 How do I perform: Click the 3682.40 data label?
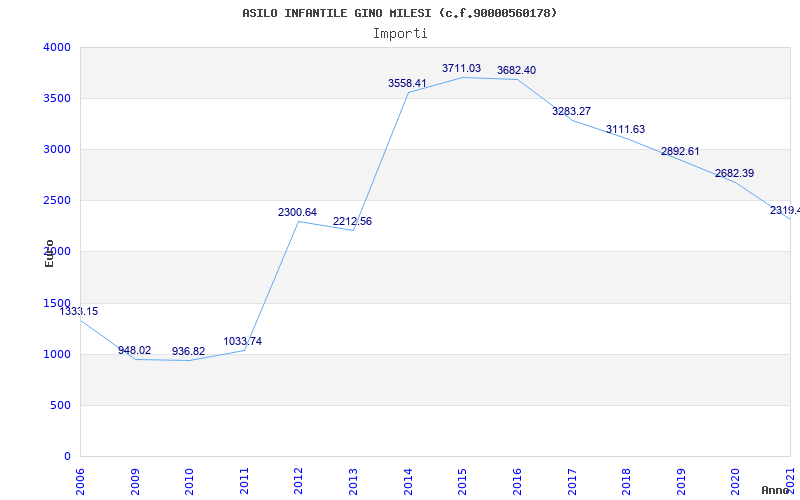click(x=516, y=71)
